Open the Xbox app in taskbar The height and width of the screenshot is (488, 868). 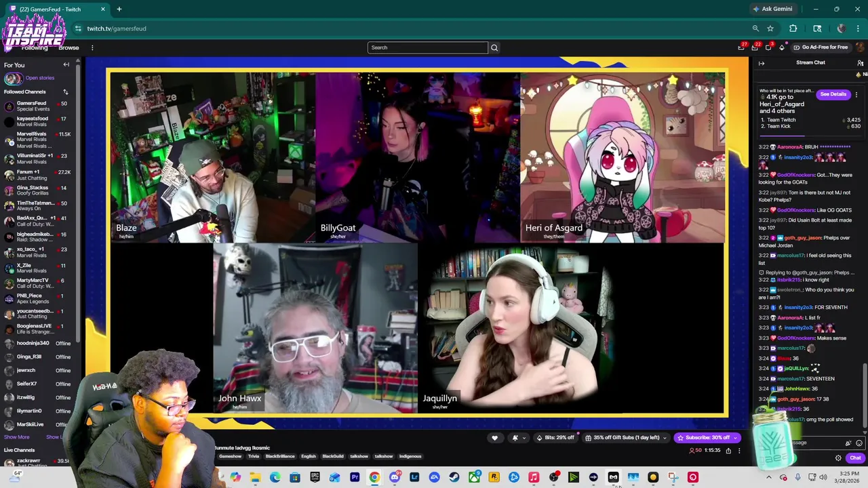[x=474, y=478]
